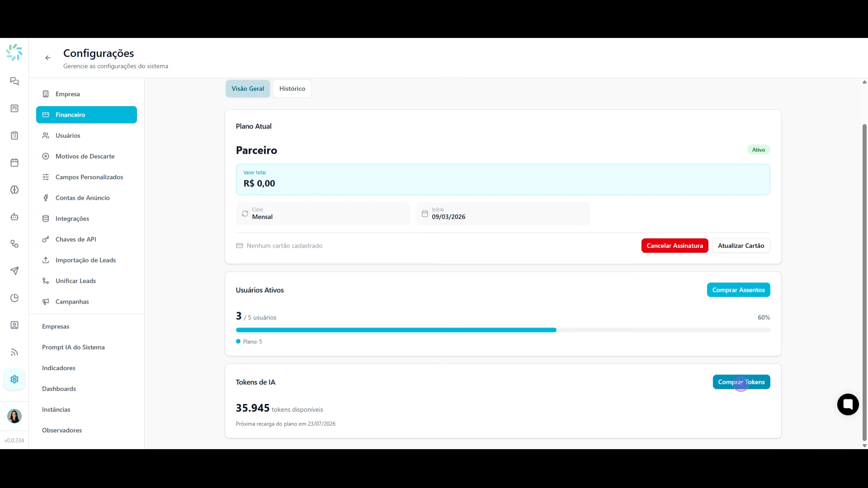Open the Campanhas section
Image resolution: width=868 pixels, height=488 pixels.
(86, 302)
